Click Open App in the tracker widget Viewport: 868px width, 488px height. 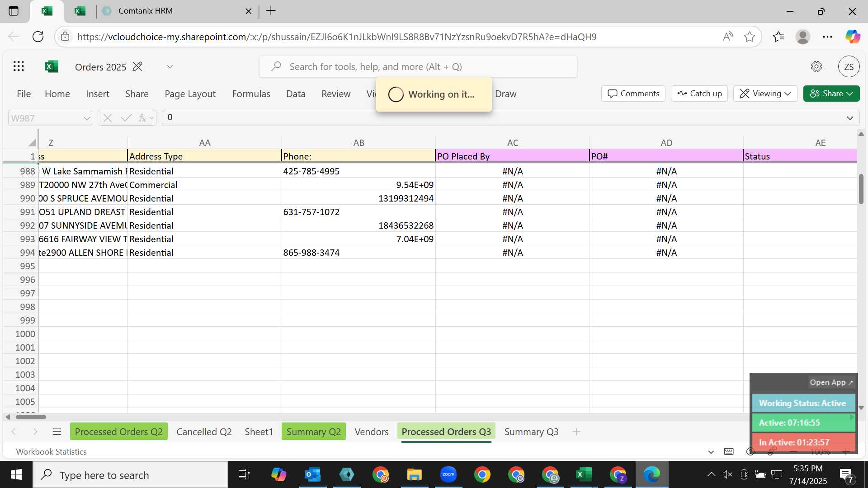coord(831,382)
